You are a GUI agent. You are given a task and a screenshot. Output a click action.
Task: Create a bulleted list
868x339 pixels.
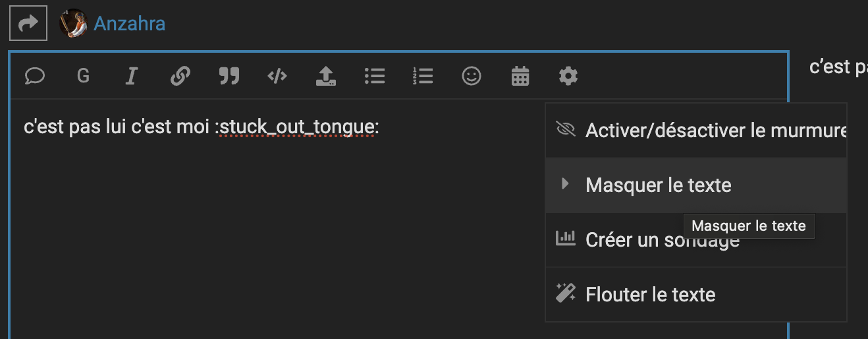tap(374, 77)
